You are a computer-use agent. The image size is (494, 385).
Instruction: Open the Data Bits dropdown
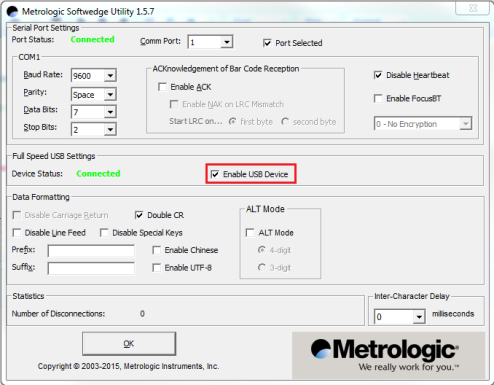[110, 112]
